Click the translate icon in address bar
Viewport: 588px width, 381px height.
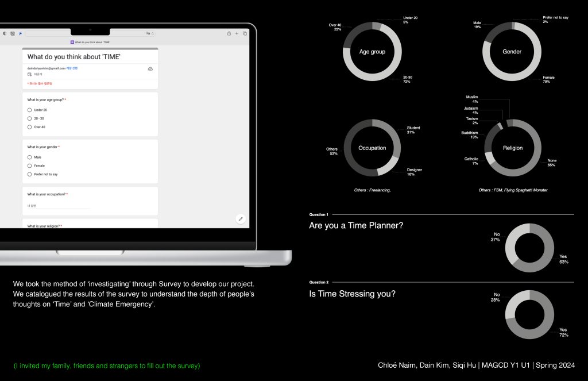coord(148,33)
